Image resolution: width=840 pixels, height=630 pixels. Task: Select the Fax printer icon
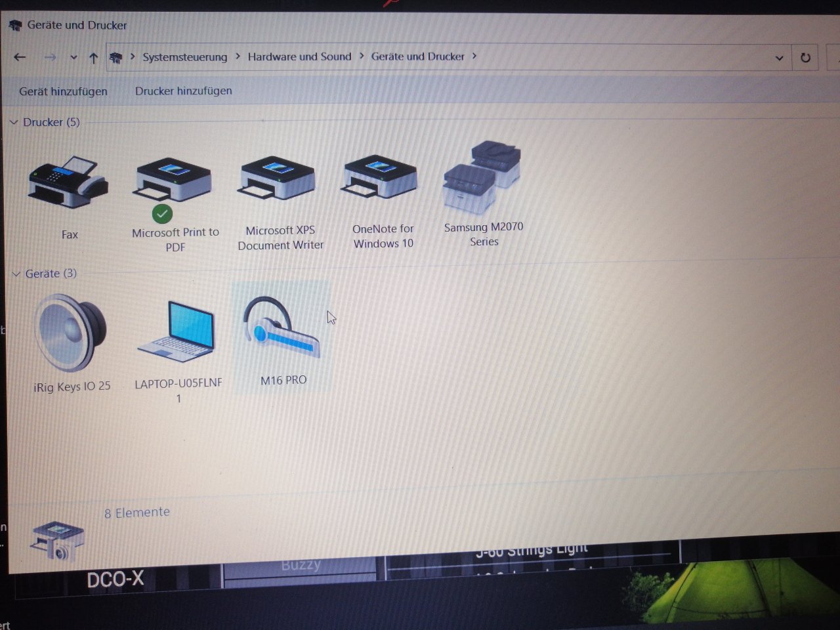[x=68, y=183]
